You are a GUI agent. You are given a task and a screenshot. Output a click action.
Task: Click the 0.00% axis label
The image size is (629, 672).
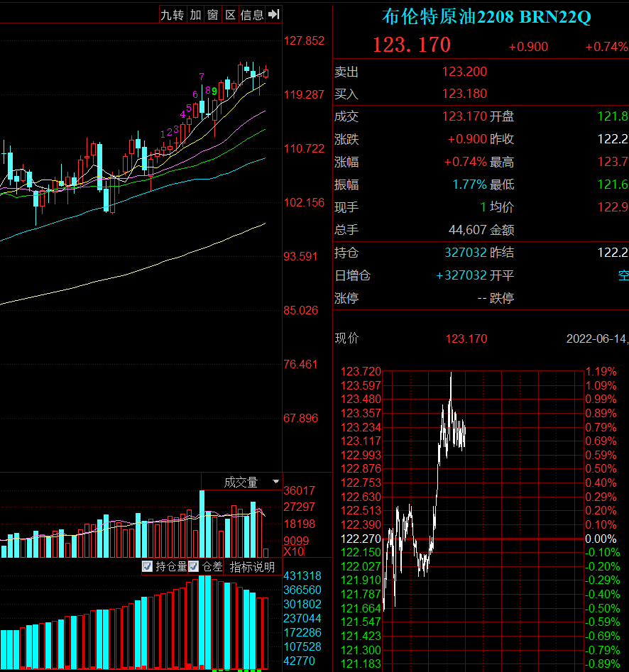click(601, 539)
